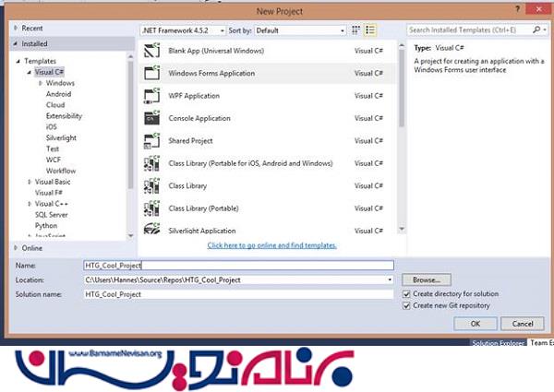Select Python template category
The height and width of the screenshot is (392, 554).
46,225
